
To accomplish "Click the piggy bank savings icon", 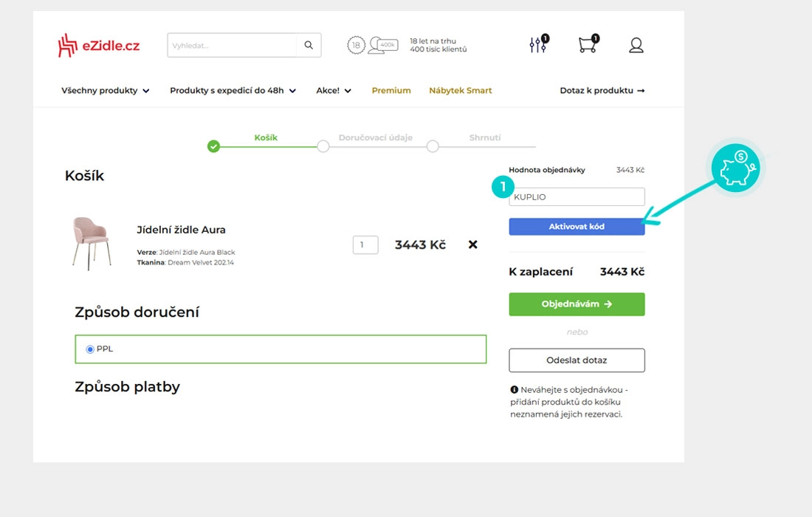I will tap(735, 168).
